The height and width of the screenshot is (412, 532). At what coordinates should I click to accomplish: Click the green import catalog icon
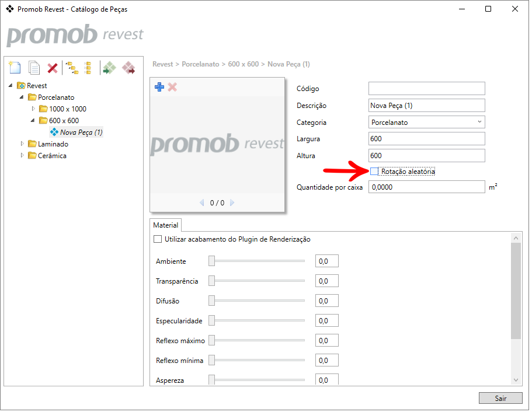click(110, 68)
